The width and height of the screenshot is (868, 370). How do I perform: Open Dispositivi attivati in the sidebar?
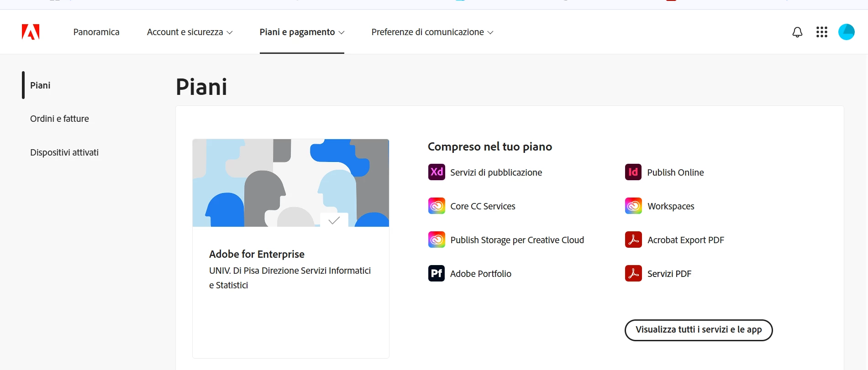[x=64, y=152]
